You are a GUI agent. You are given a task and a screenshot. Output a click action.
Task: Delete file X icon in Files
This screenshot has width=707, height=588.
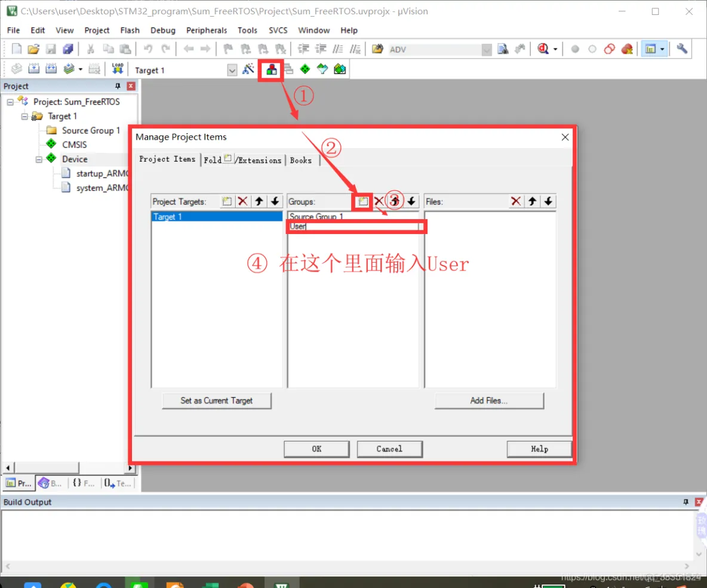click(516, 201)
